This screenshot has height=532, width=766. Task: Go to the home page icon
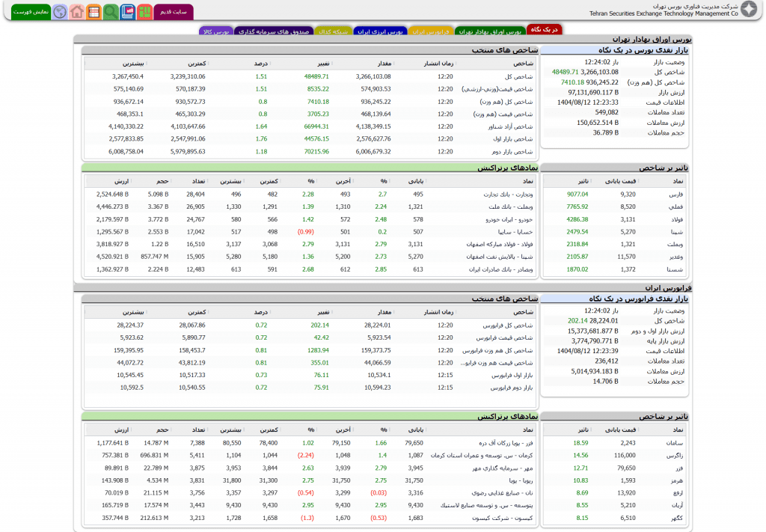[x=76, y=12]
